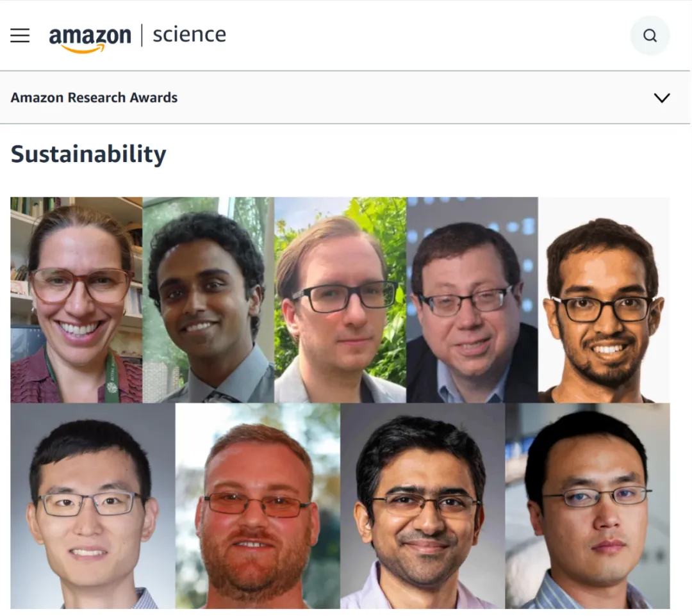This screenshot has width=692, height=616.
Task: Click photo of man in dark blazer
Action: click(472, 300)
